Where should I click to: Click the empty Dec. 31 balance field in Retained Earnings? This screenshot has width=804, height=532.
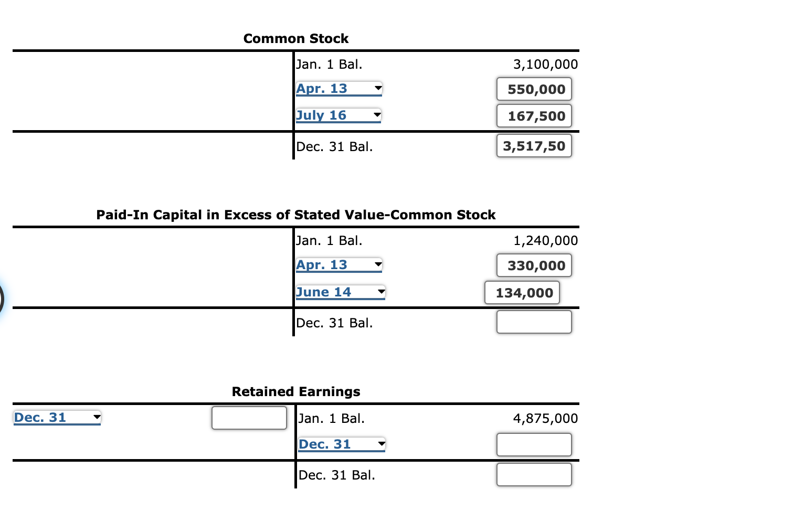(533, 474)
